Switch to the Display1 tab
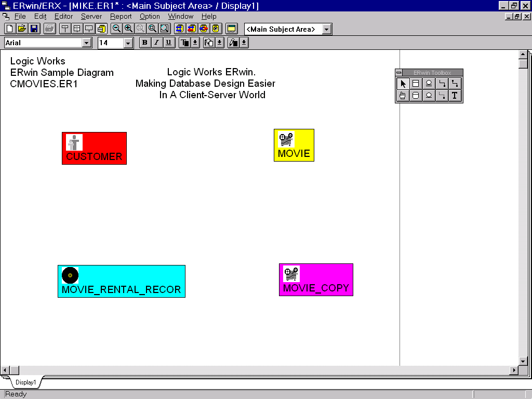Screen dimensions: 532x399 click(x=25, y=382)
